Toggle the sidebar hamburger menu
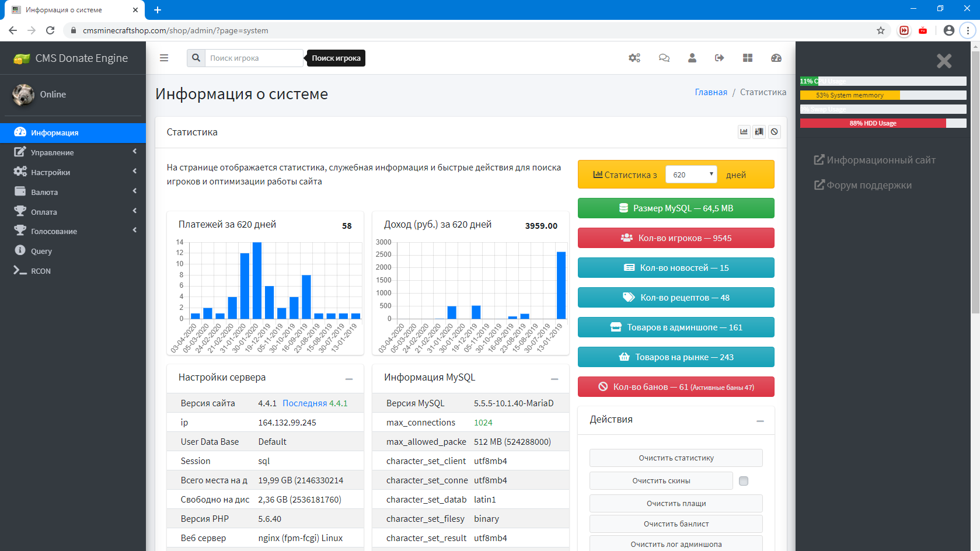The height and width of the screenshot is (551, 980). click(164, 58)
